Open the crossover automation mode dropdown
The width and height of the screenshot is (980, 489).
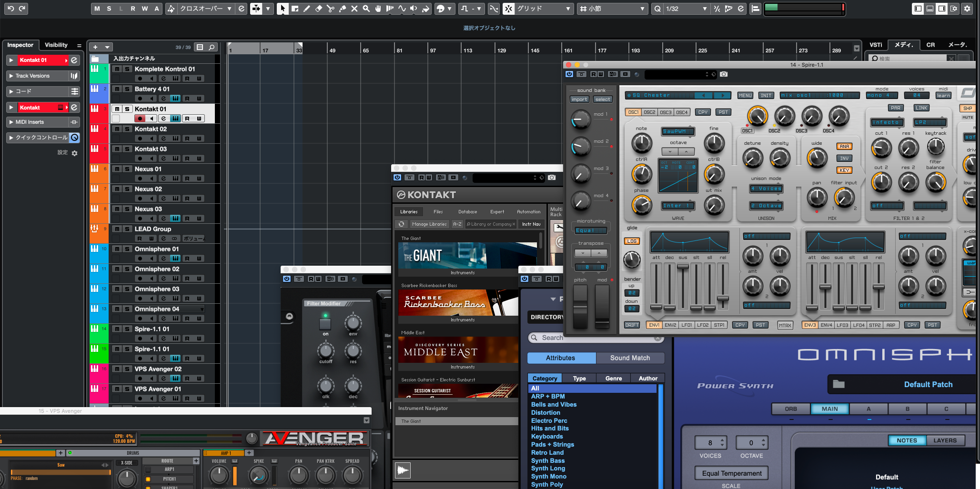click(205, 9)
